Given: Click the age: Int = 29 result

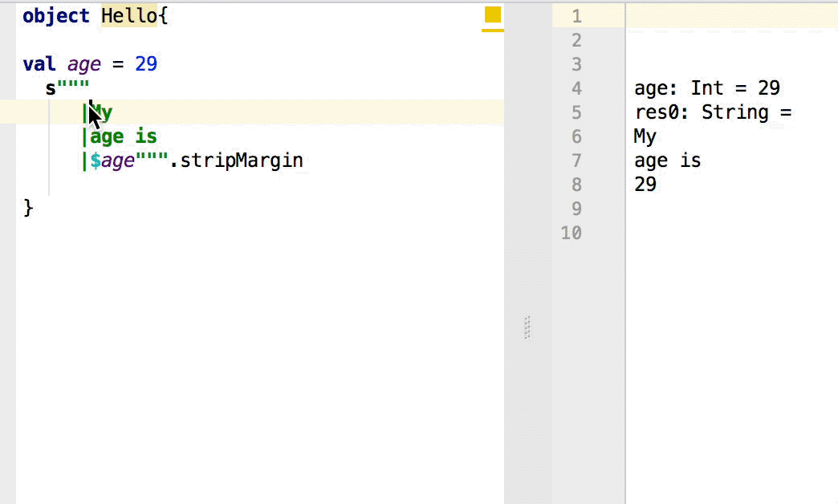Looking at the screenshot, I should 706,88.
